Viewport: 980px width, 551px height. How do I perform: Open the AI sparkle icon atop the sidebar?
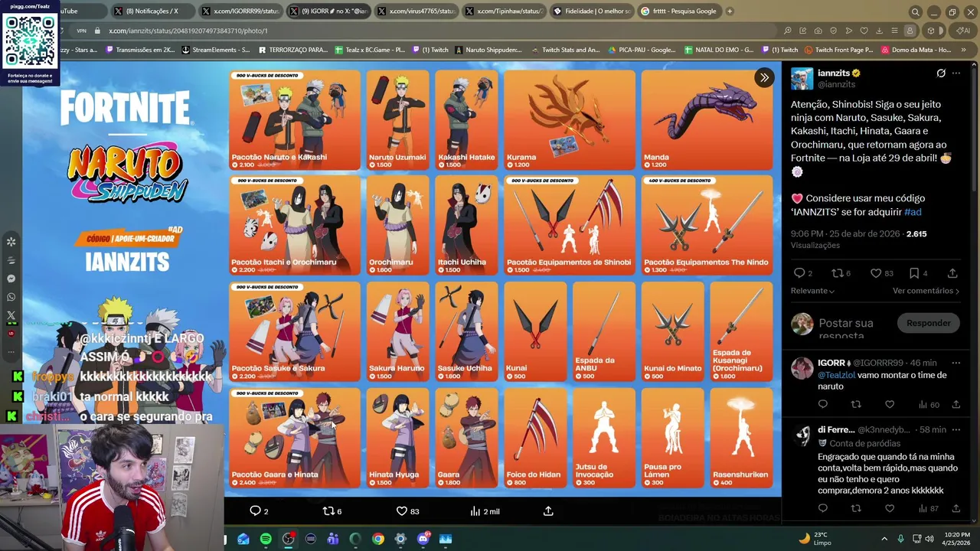11,242
